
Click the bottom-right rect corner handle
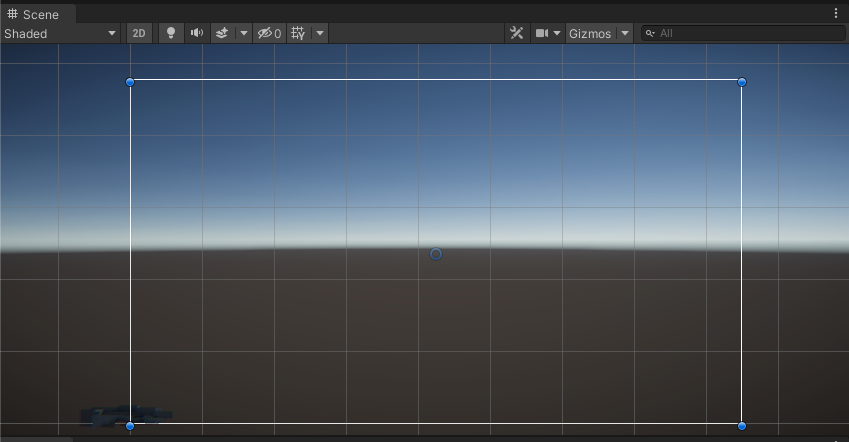[x=742, y=426]
